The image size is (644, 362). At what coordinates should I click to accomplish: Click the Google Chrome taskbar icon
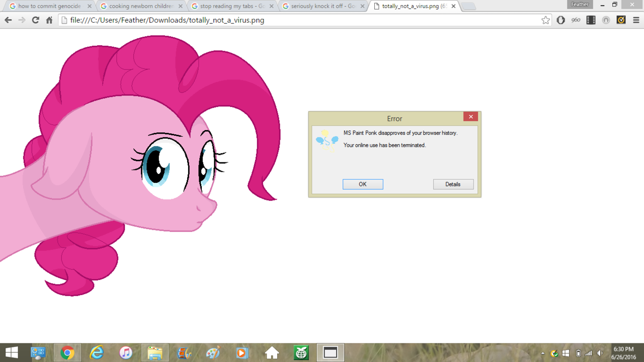click(67, 353)
